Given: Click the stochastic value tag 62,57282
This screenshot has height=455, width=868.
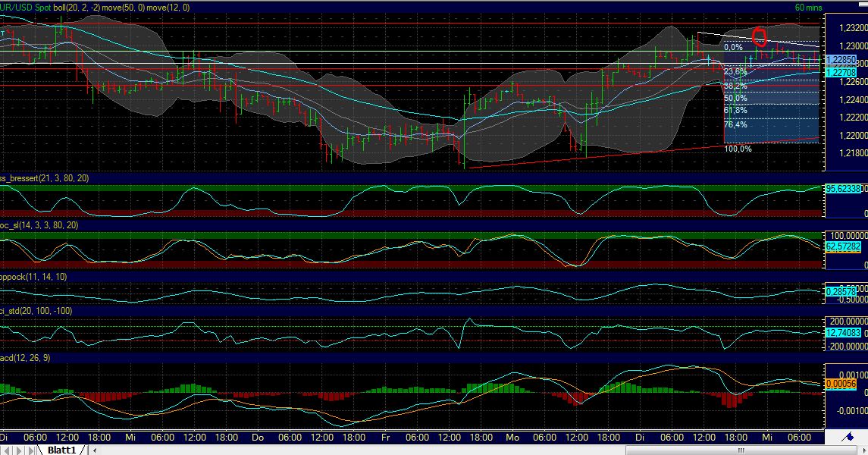Looking at the screenshot, I should [843, 246].
